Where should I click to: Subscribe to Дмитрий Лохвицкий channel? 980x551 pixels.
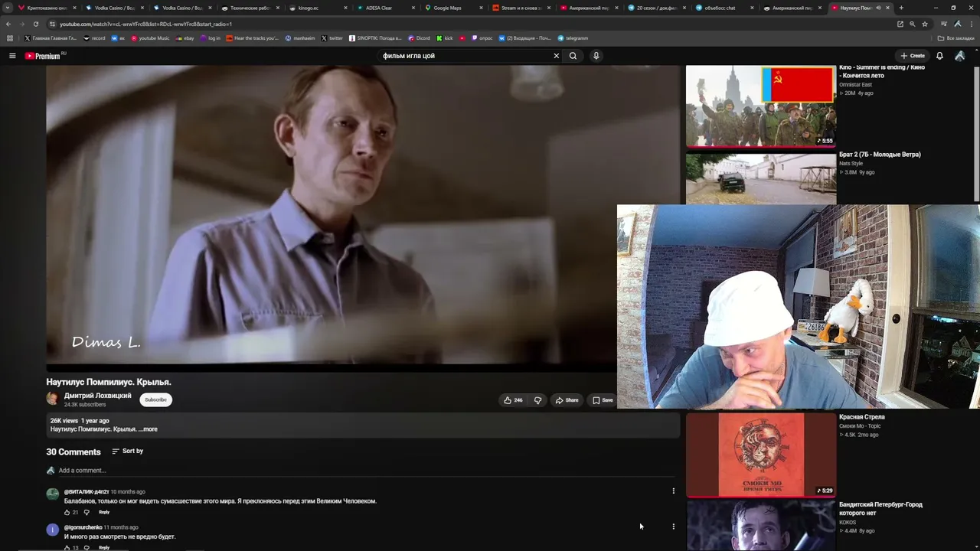tap(155, 399)
